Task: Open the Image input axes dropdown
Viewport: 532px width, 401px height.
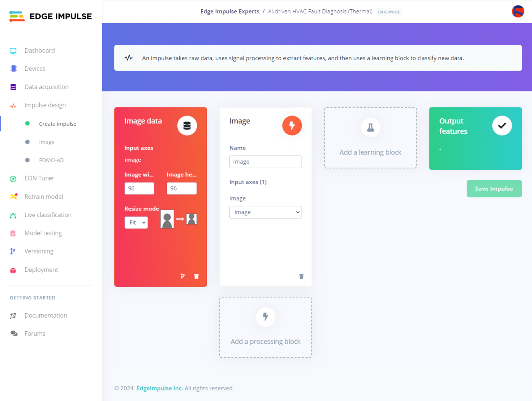Action: point(265,212)
